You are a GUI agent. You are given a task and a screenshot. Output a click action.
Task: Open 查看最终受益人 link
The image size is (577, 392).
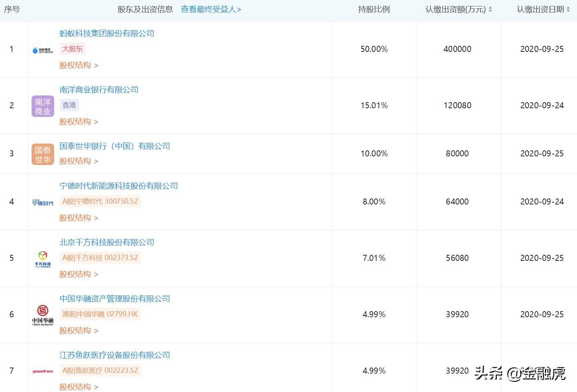211,9
